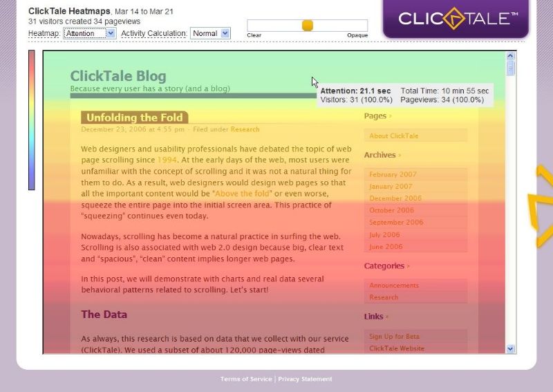Click the opacity slider handle

pos(308,26)
